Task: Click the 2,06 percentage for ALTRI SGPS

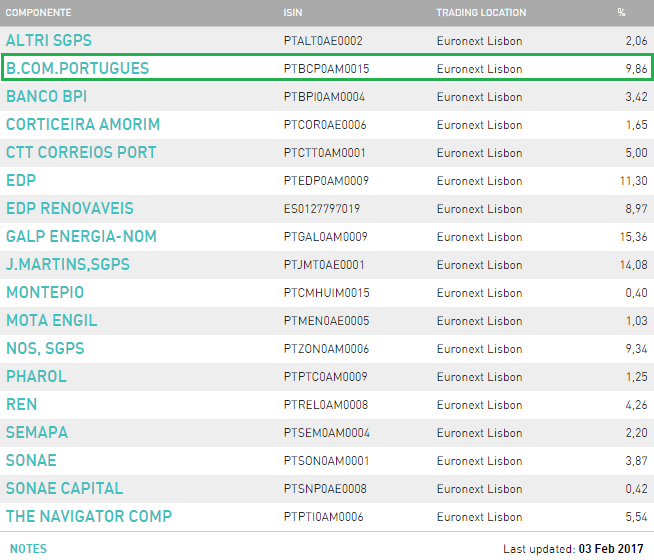Action: pos(636,41)
